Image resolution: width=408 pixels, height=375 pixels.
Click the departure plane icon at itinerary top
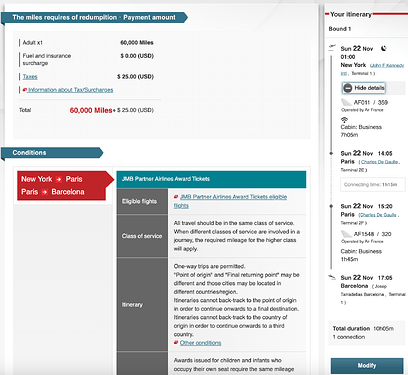pos(332,48)
